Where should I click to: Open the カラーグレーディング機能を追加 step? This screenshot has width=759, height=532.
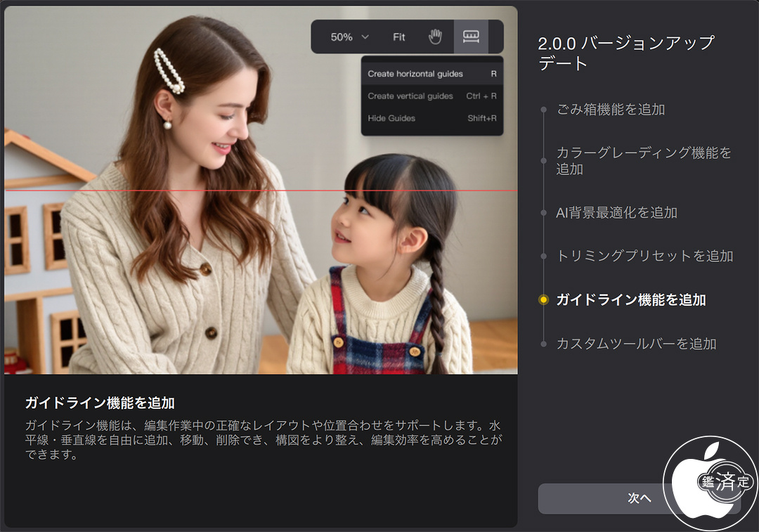[643, 161]
